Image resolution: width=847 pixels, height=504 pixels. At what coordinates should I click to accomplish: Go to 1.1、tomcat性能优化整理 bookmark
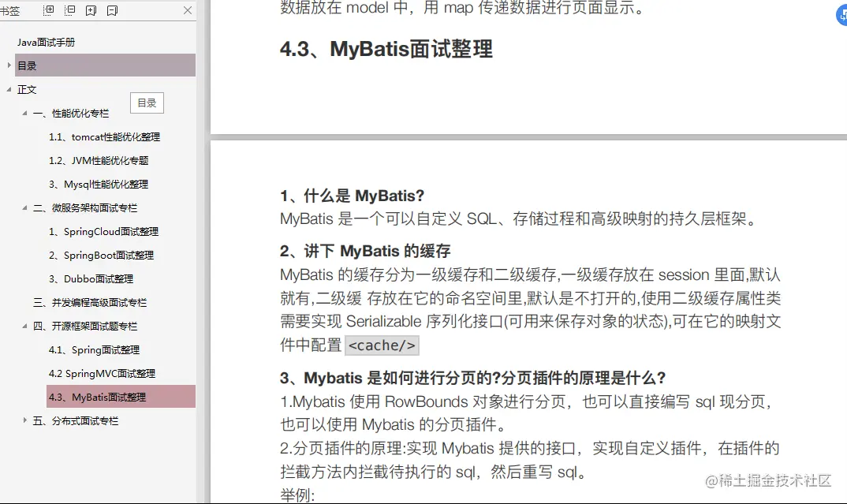pos(104,136)
